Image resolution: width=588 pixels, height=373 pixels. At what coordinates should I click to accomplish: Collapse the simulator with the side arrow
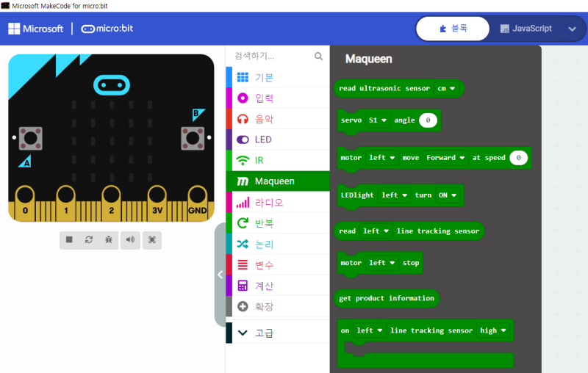point(220,275)
